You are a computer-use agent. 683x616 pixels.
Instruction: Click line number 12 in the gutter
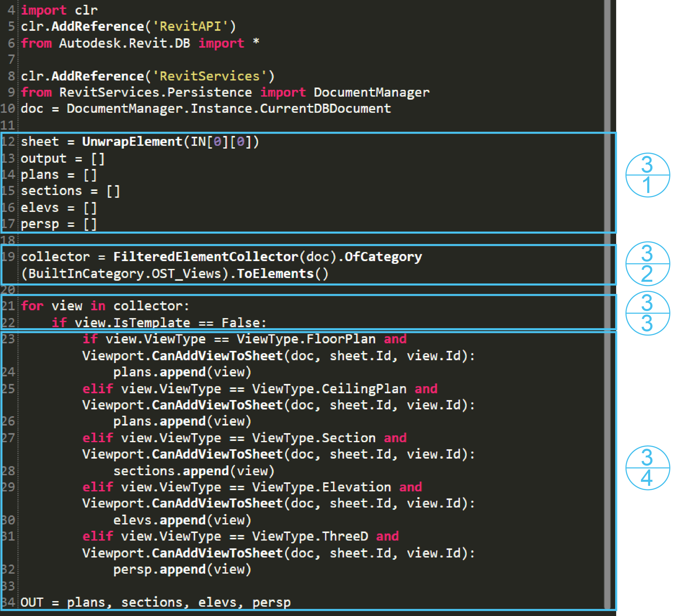click(x=8, y=142)
